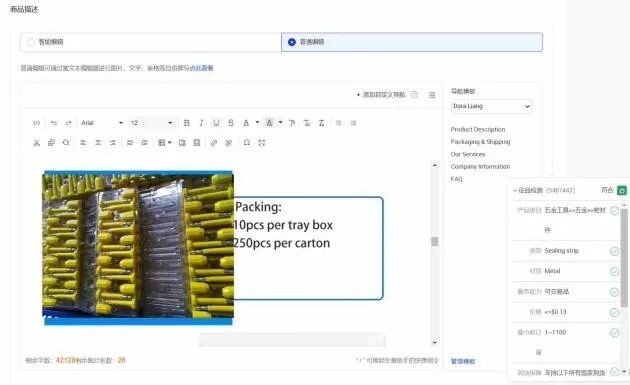Apply strikethrough formatting icon
This screenshot has width=630, height=385.
(231, 123)
